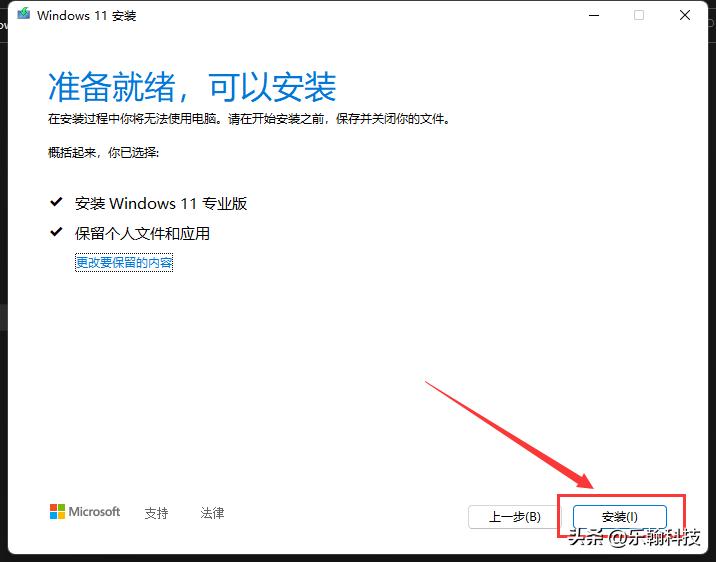Minimize the Windows 11 安装 window
This screenshot has height=562, width=716.
(594, 15)
